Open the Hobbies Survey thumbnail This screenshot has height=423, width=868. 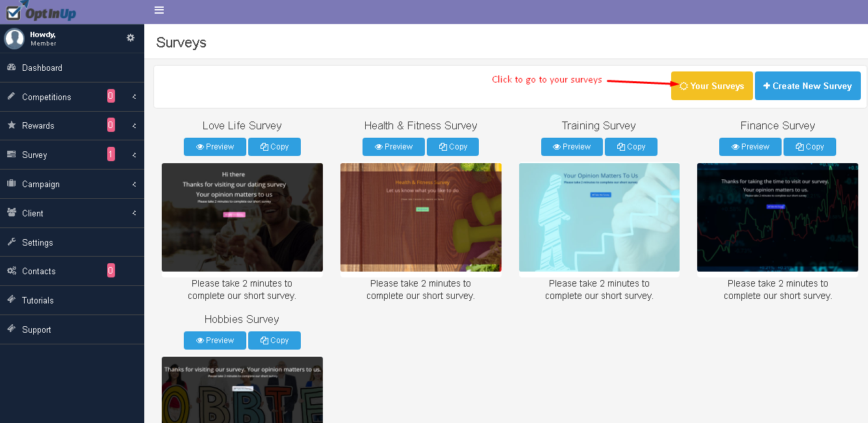point(242,390)
